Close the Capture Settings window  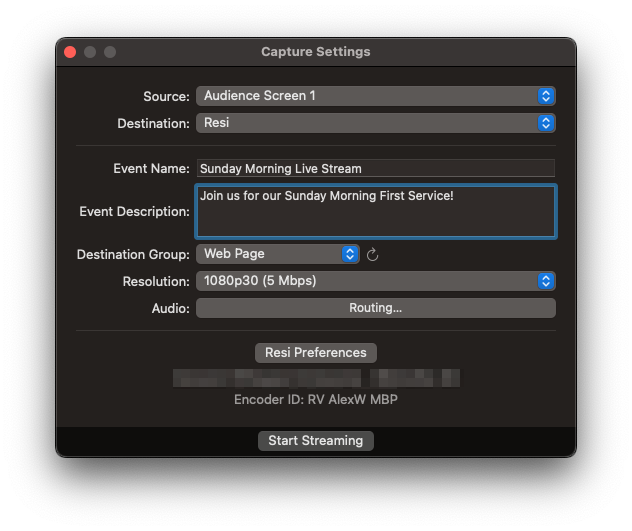pyautogui.click(x=70, y=52)
